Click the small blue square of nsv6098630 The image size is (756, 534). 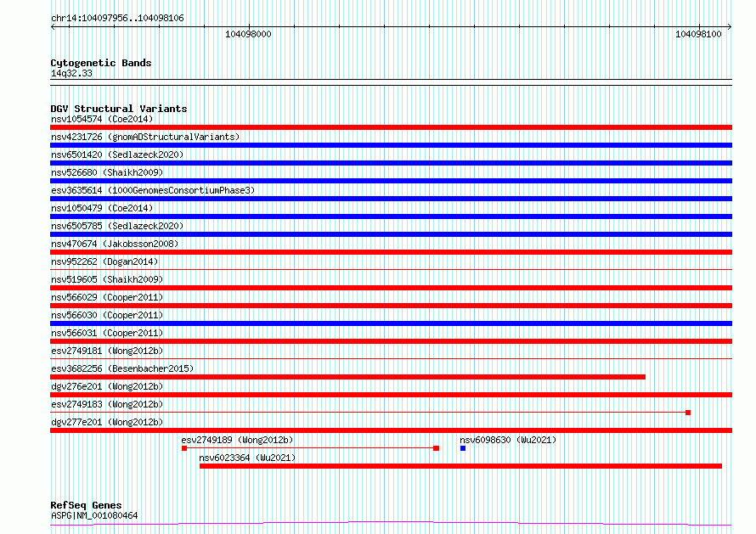click(x=463, y=448)
